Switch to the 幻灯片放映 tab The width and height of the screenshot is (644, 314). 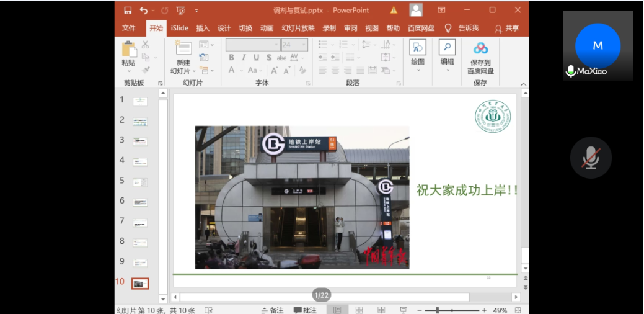coord(298,28)
